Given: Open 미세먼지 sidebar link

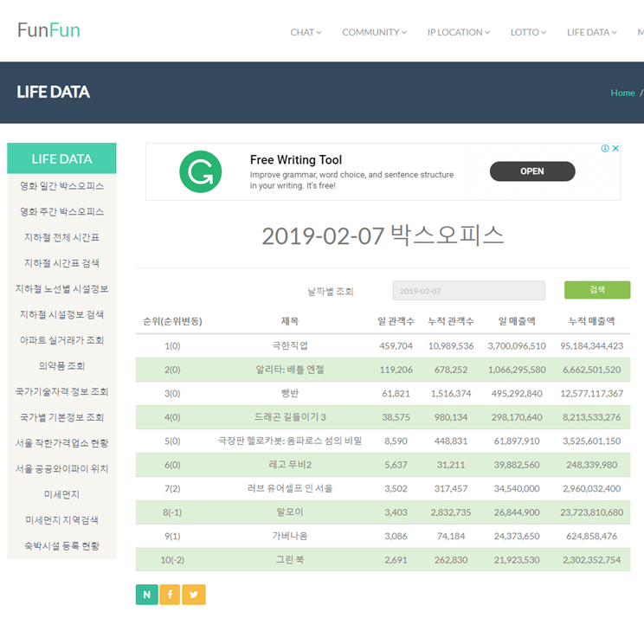Looking at the screenshot, I should (61, 494).
